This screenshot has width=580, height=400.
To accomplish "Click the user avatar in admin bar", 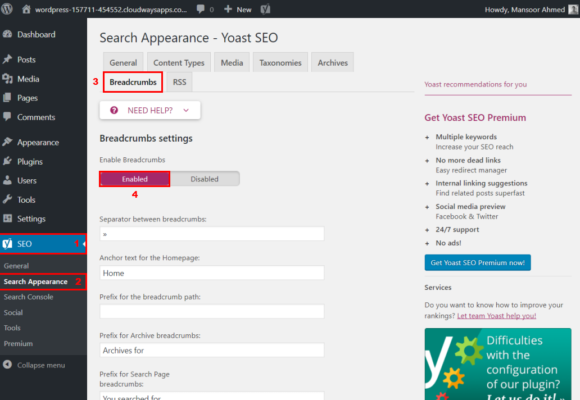I will coord(574,9).
